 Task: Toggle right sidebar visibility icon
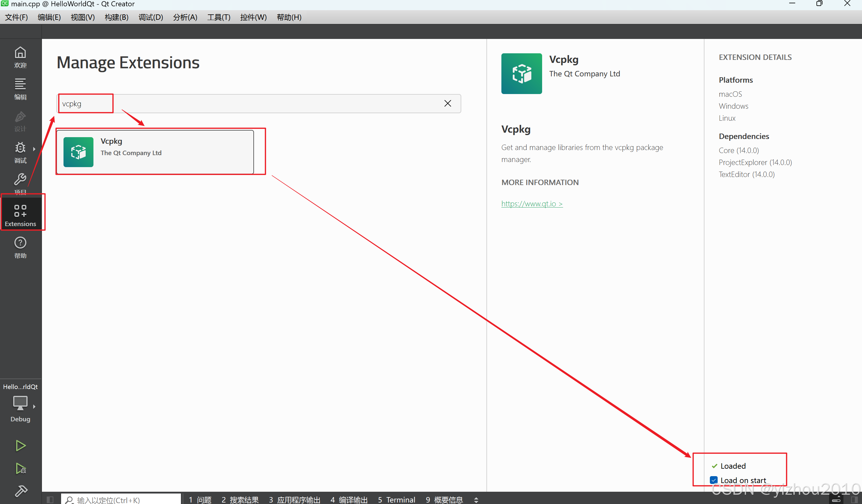tap(854, 500)
